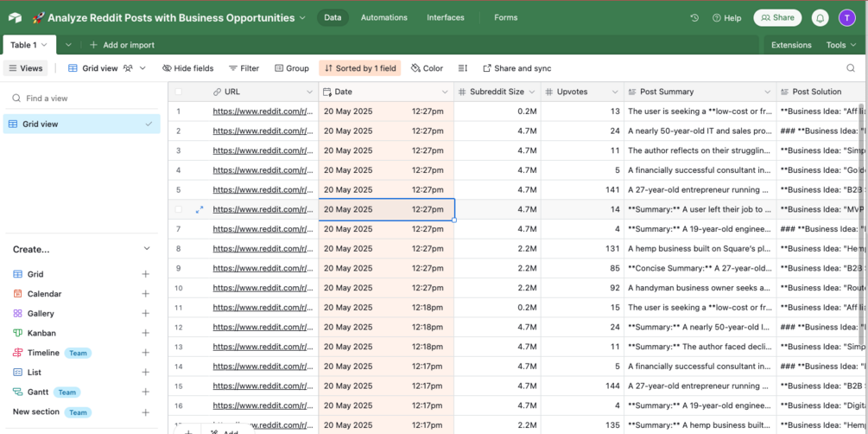Click the Timeline icon in Create list
Image resolution: width=868 pixels, height=434 pixels.
coord(18,353)
